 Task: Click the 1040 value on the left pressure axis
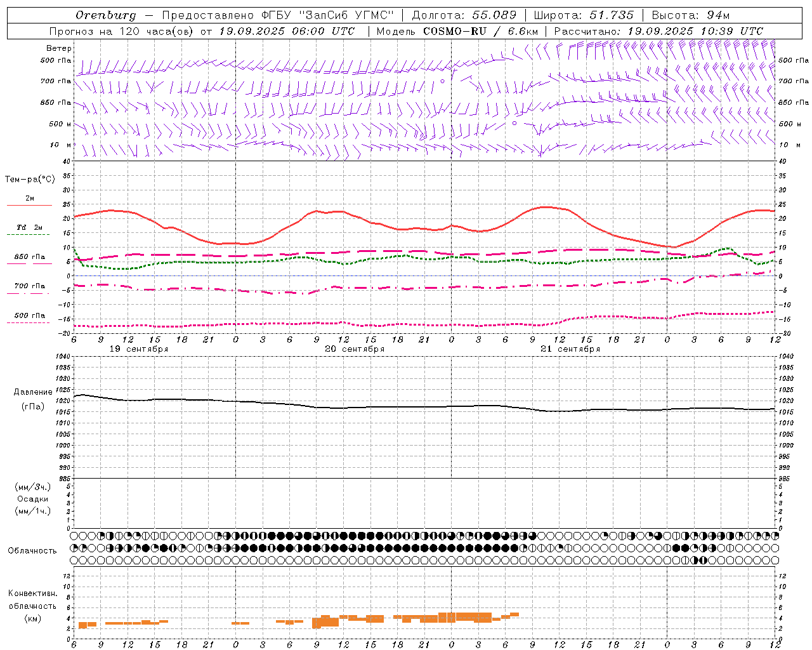click(x=64, y=357)
